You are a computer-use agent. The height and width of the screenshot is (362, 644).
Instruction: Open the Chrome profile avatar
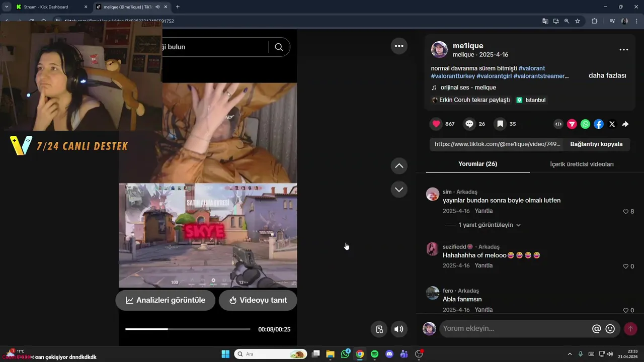(624, 21)
